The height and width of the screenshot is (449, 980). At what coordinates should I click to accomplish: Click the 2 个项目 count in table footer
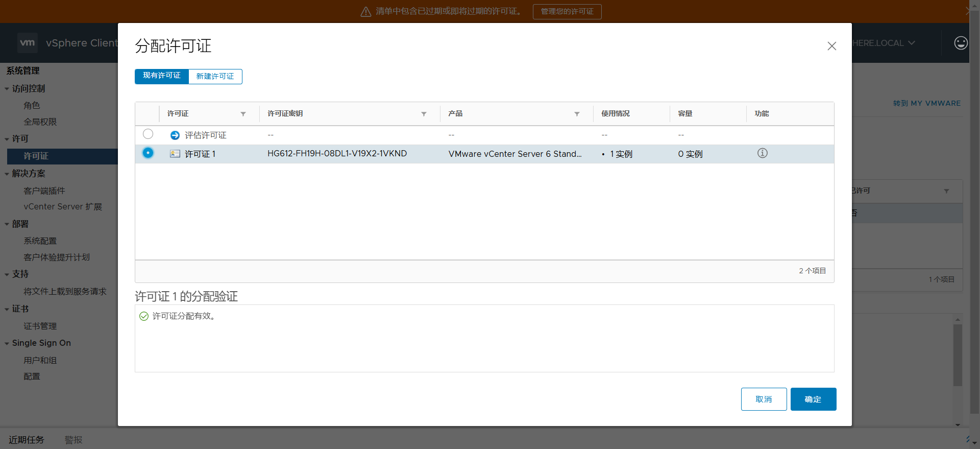pyautogui.click(x=812, y=271)
